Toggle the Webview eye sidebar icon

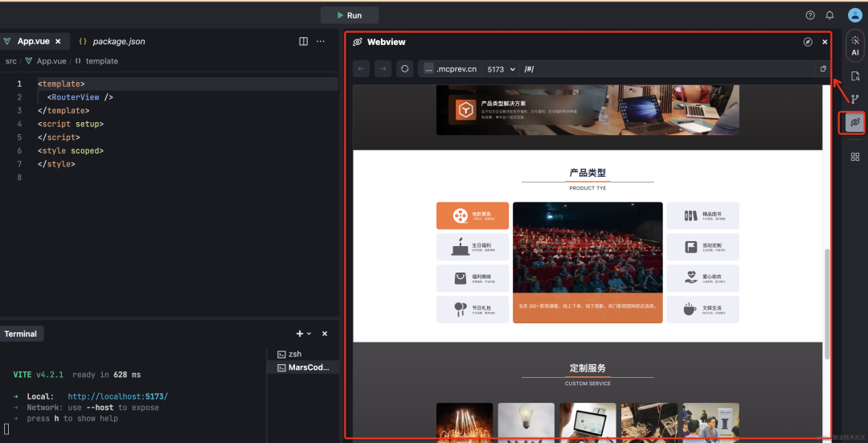pos(855,122)
